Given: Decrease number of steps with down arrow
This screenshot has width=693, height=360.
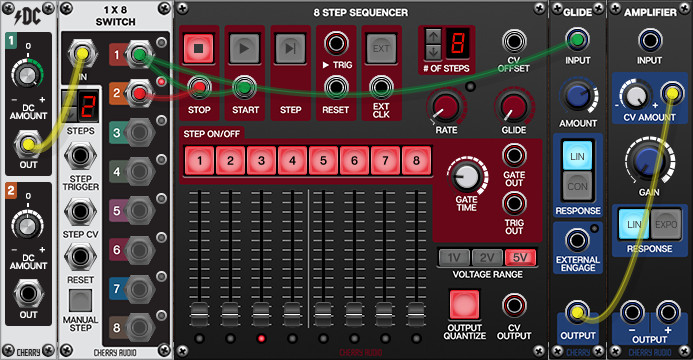Looking at the screenshot, I should 433,51.
